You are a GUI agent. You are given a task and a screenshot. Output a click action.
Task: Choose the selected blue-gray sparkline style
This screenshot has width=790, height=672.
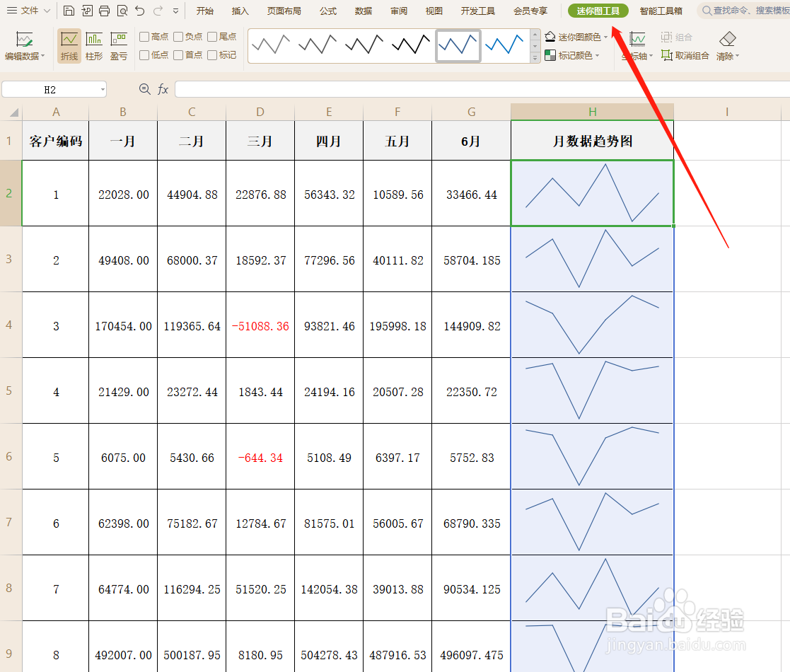coord(458,45)
